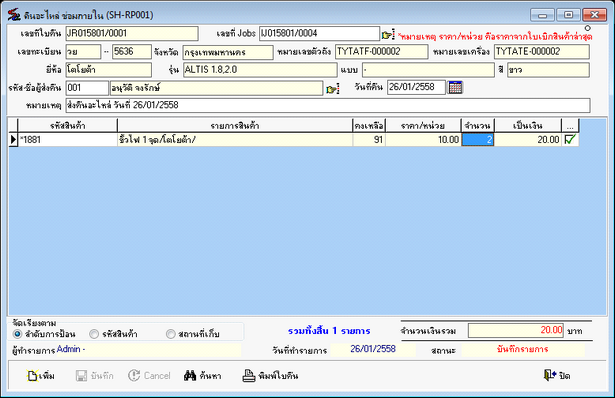Select the row pointer arrow for item 1881

[x=13, y=140]
